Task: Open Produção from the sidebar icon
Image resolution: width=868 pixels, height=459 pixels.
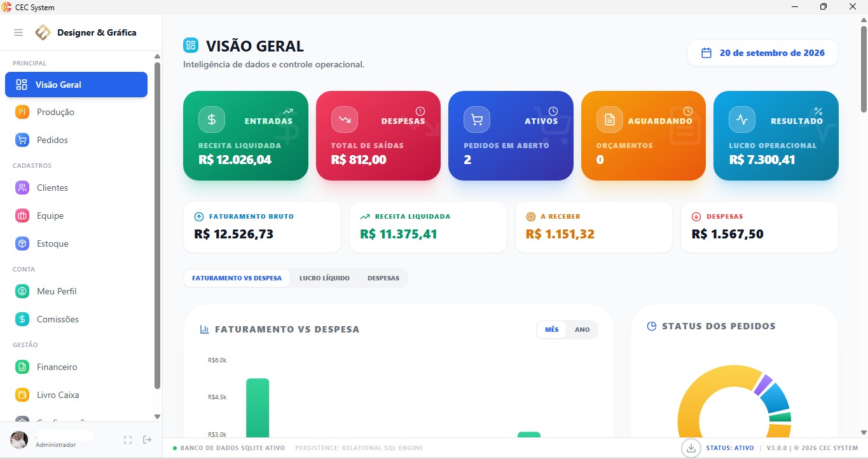Action: tap(22, 112)
